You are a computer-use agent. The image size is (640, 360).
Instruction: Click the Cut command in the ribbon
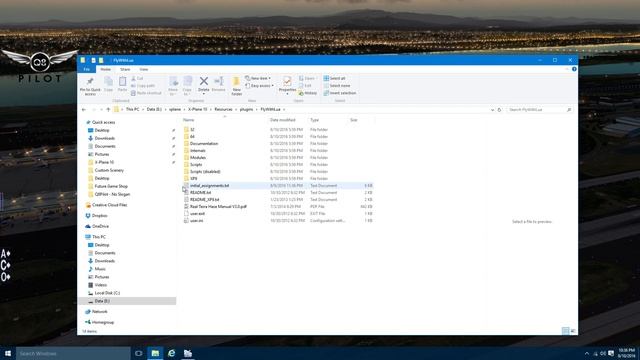[137, 78]
